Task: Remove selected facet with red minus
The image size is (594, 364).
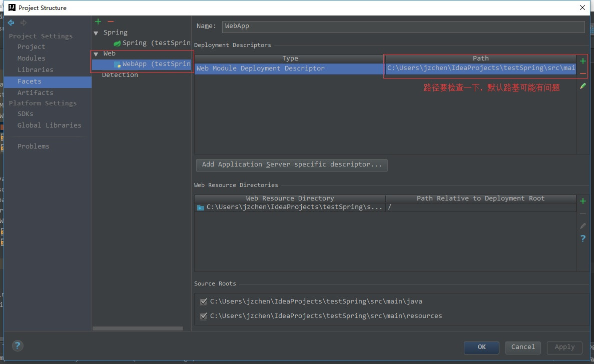Action: pyautogui.click(x=110, y=21)
